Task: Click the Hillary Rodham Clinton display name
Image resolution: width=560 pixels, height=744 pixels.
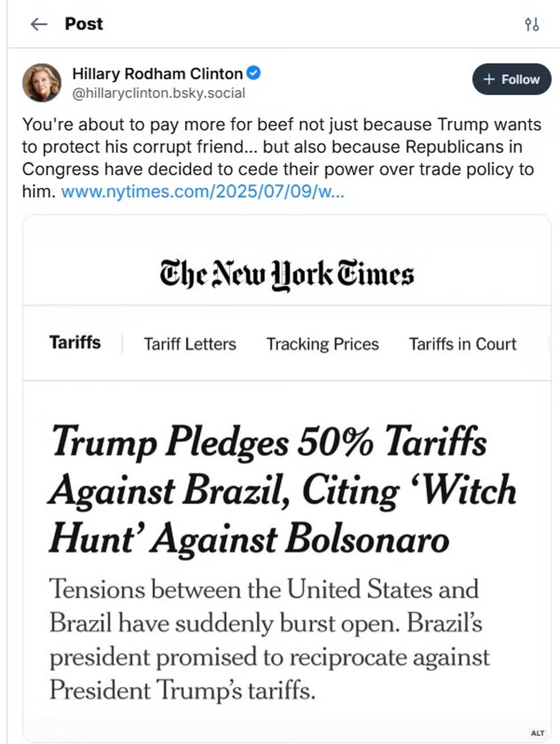Action: pyautogui.click(x=157, y=73)
